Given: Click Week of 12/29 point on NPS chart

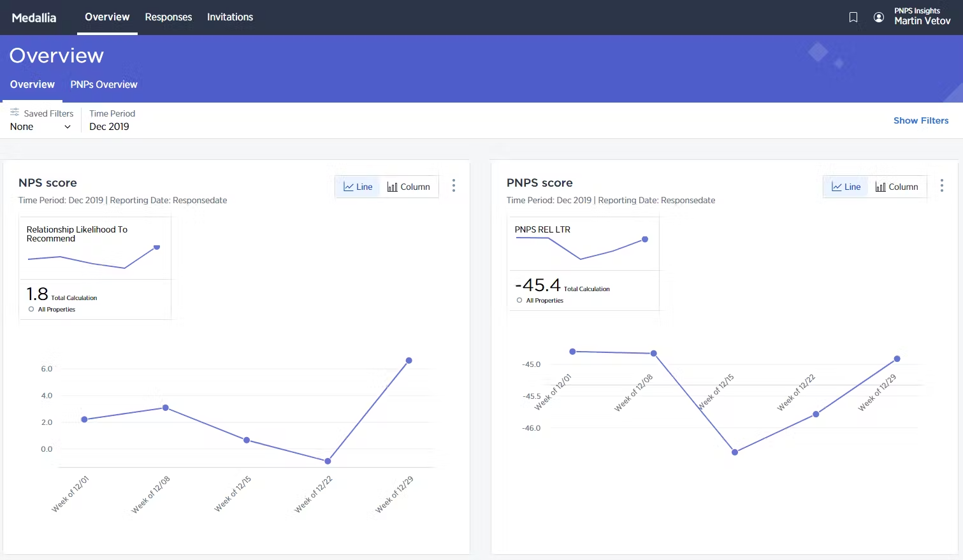Looking at the screenshot, I should coord(409,361).
